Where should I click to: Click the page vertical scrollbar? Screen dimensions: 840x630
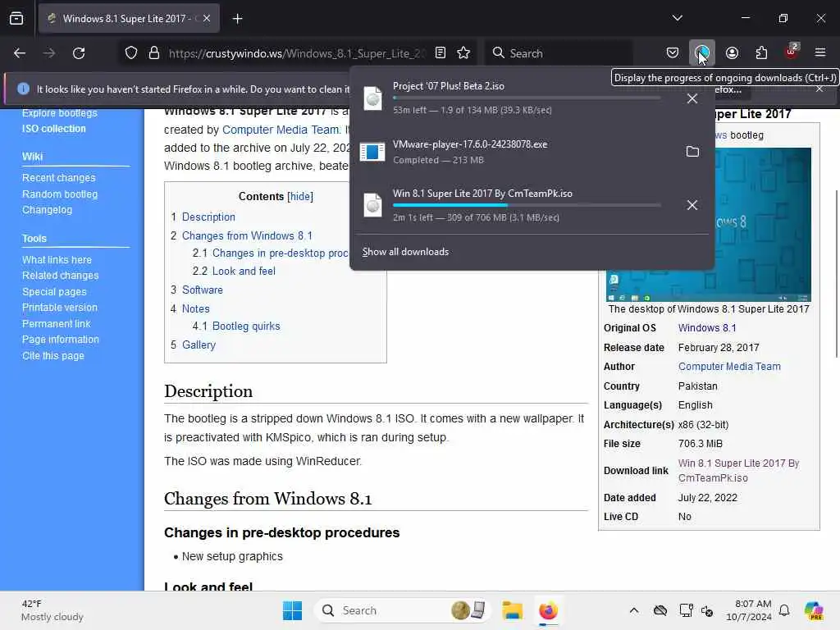[836, 273]
